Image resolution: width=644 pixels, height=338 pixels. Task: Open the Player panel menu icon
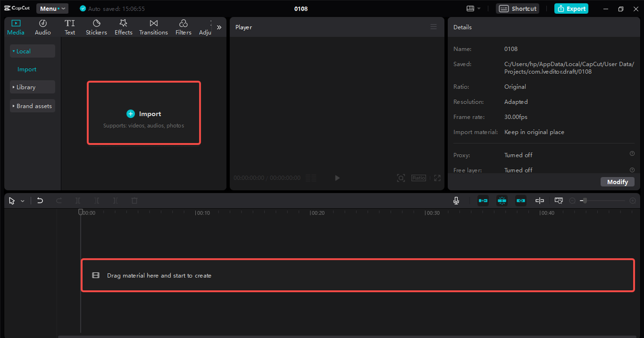434,27
